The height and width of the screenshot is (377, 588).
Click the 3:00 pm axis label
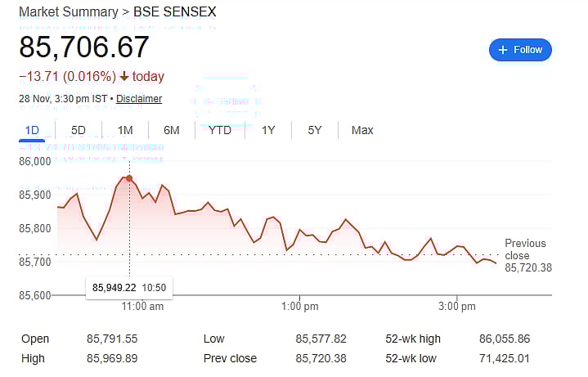click(456, 307)
